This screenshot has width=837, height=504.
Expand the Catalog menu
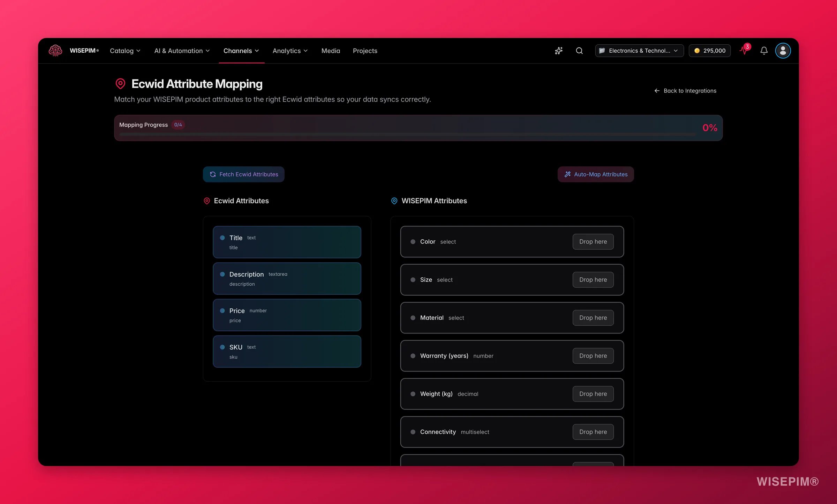click(125, 51)
